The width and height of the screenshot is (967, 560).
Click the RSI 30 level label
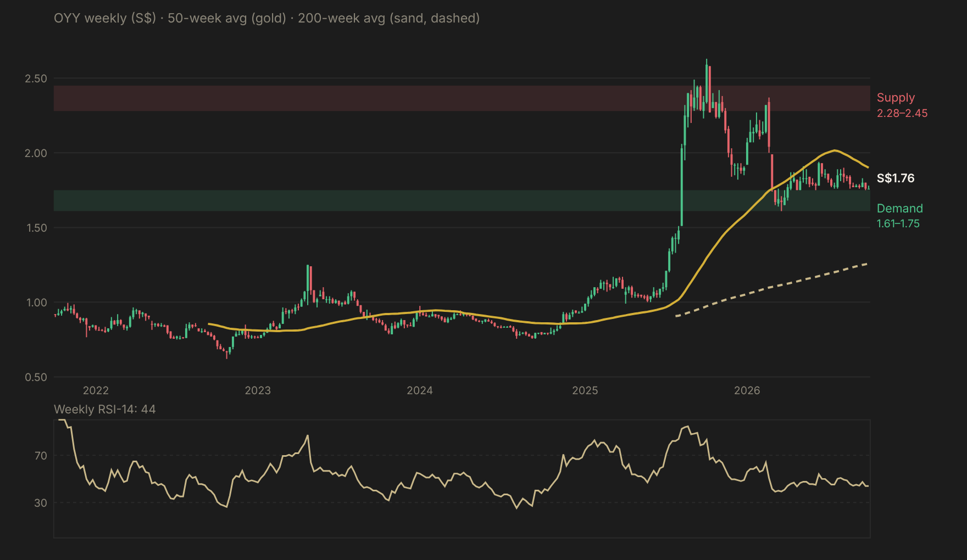pos(41,503)
